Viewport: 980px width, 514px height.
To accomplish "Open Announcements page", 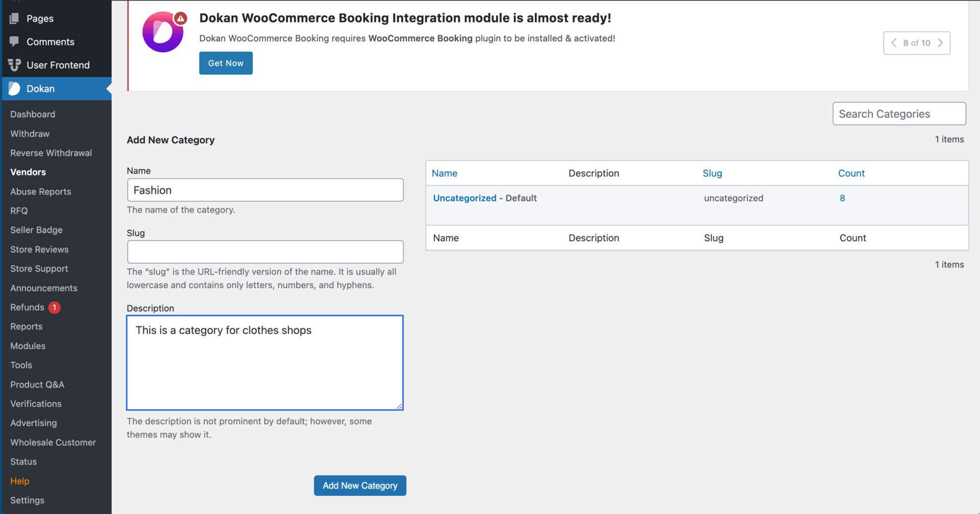I will 44,288.
